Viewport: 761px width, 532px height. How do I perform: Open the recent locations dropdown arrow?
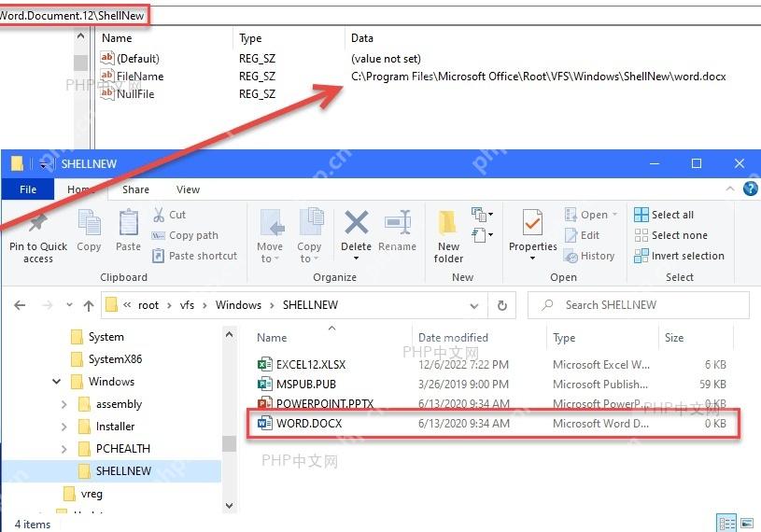point(69,305)
